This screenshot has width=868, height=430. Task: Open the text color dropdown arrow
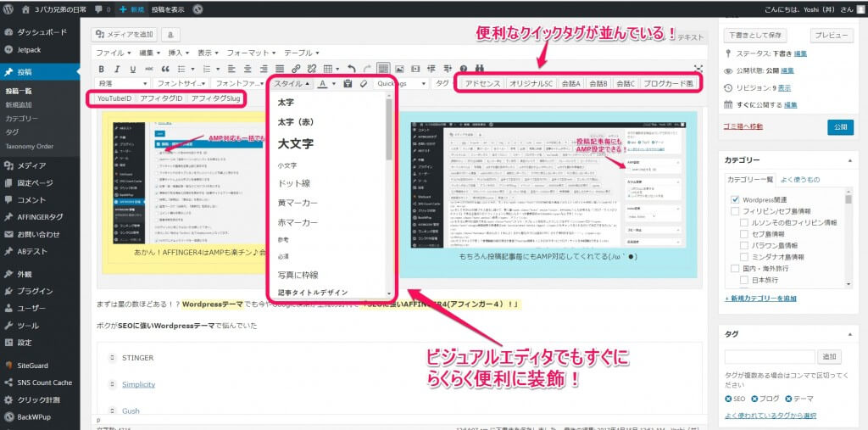point(332,84)
